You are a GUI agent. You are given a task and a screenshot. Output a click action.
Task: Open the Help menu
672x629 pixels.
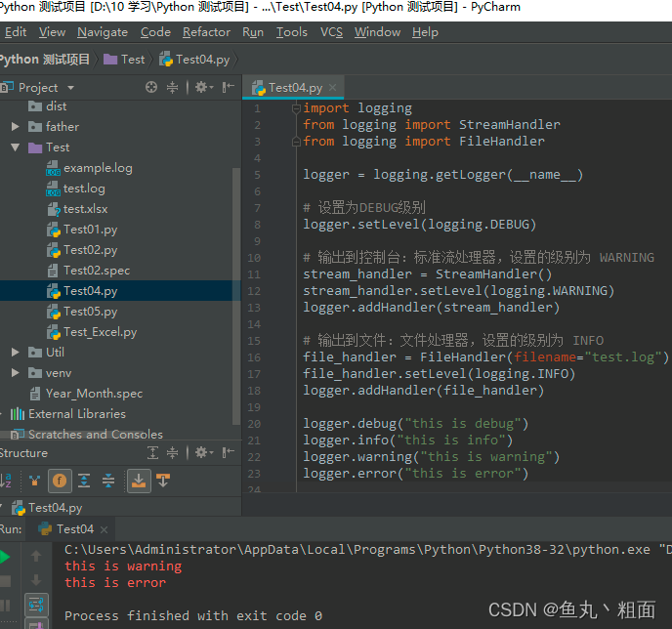click(425, 32)
